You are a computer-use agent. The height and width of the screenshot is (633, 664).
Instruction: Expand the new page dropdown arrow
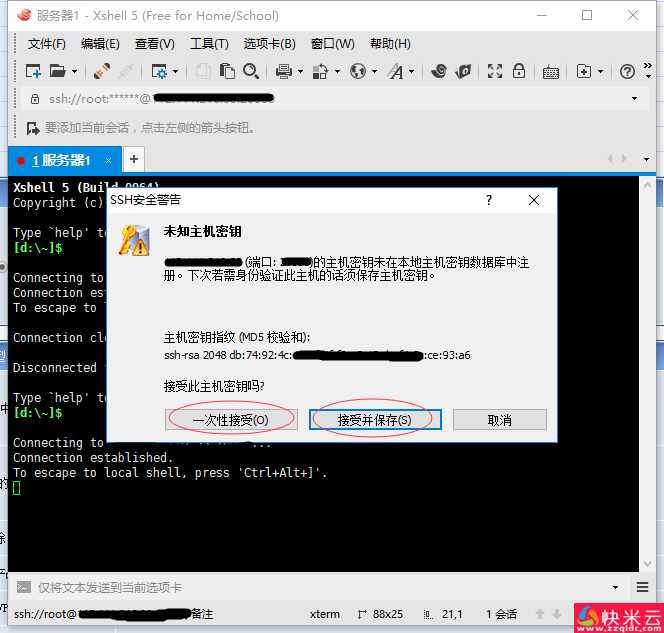point(600,72)
